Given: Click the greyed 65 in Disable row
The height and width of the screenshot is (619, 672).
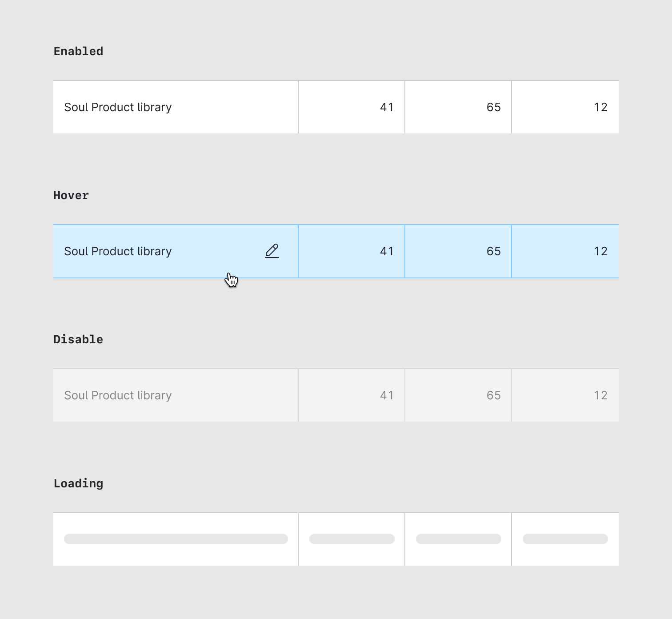Looking at the screenshot, I should click(x=493, y=395).
